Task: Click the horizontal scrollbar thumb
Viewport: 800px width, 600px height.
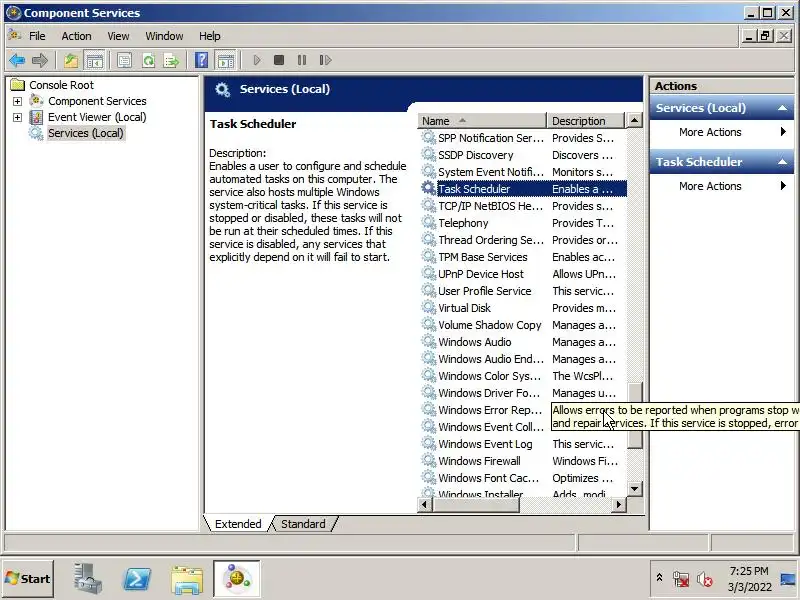Action: point(476,505)
